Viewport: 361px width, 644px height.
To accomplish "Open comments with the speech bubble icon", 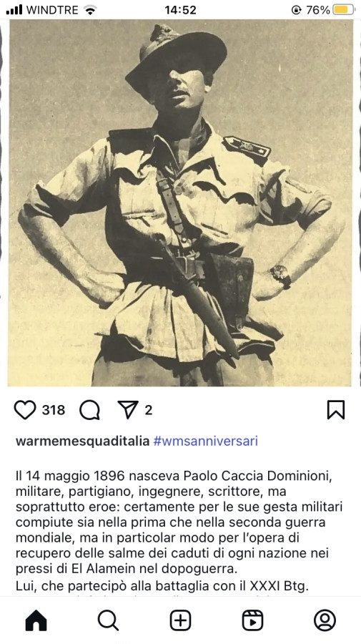I will 89,410.
